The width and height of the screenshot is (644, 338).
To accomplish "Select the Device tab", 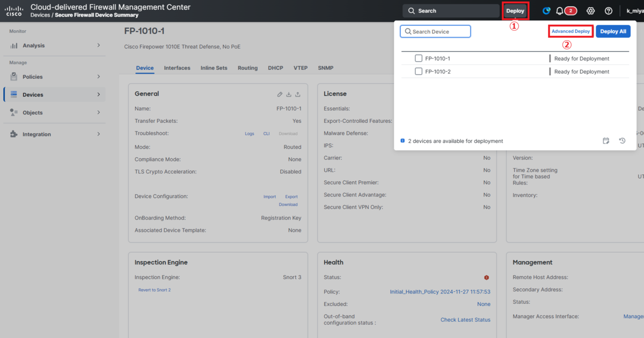I will pos(145,68).
